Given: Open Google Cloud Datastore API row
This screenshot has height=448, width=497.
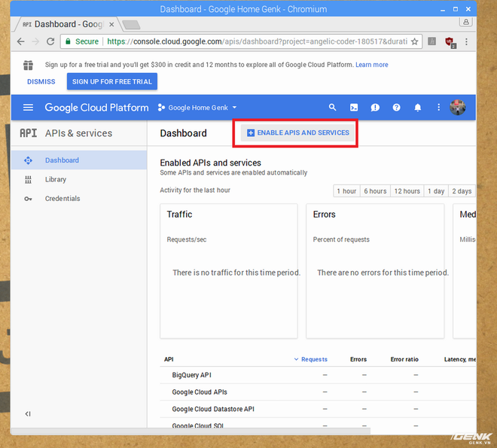Looking at the screenshot, I should click(318, 410).
